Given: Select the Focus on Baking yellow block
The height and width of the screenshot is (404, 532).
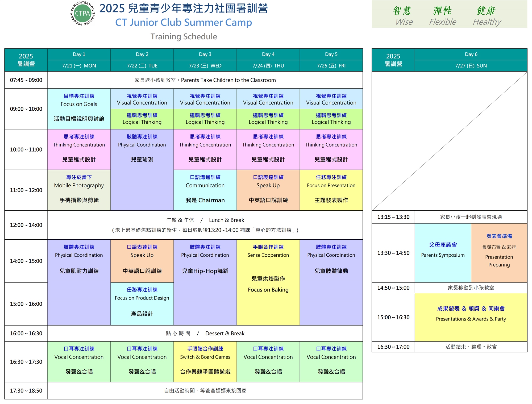Looking at the screenshot, I should pos(268,282).
